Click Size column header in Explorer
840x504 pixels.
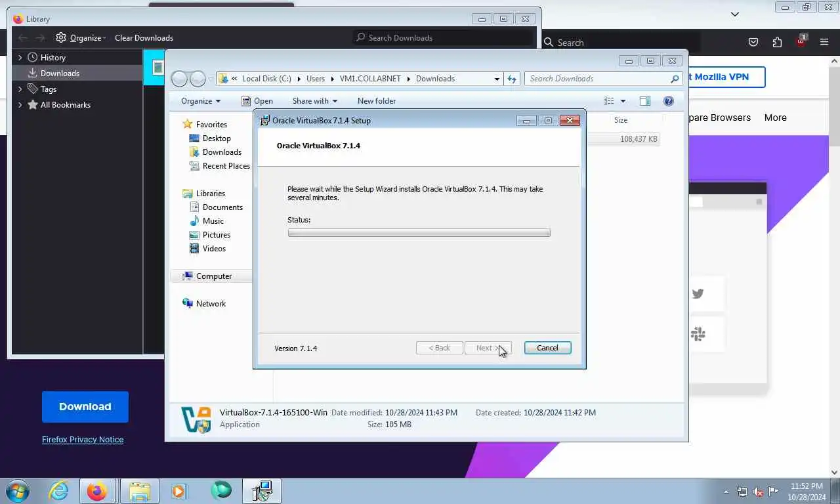coord(621,120)
